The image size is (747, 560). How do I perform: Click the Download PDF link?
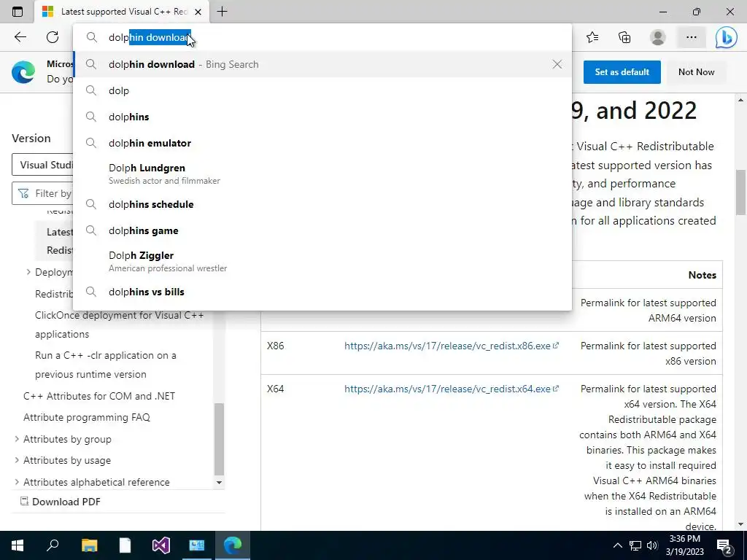pos(60,502)
